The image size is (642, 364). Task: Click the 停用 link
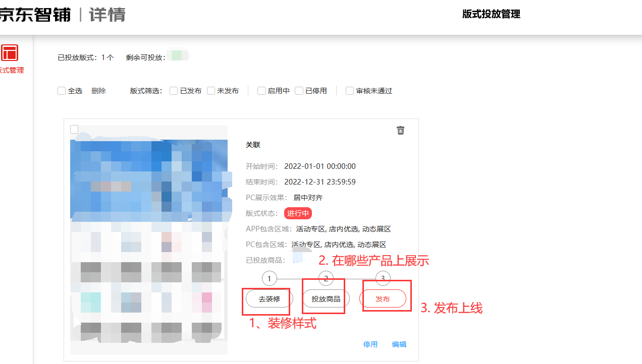370,344
